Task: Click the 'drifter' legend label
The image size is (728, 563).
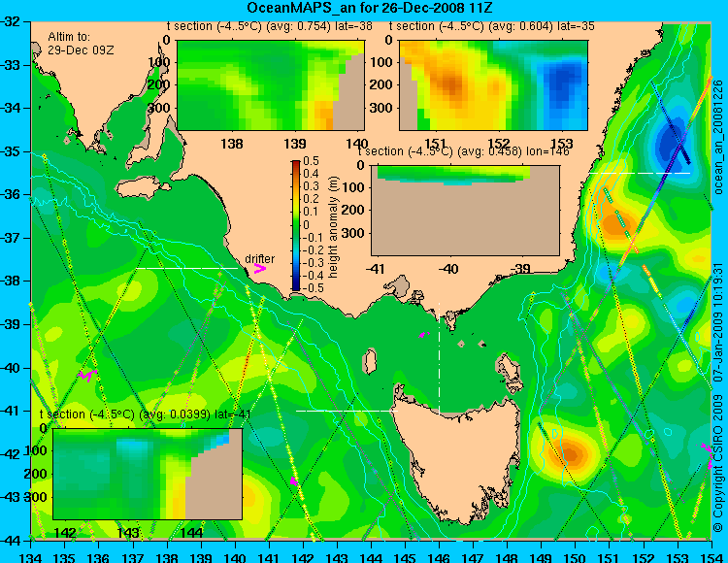Action: tap(259, 259)
